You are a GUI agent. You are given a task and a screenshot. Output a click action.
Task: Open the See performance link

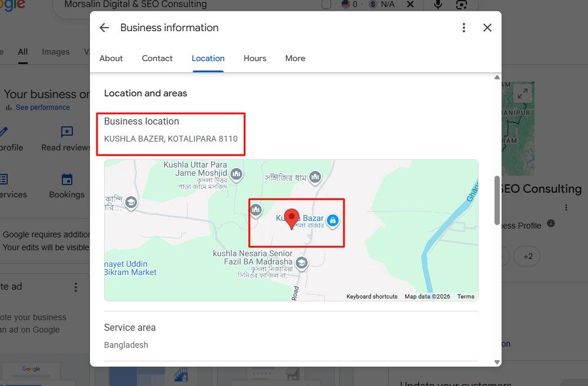point(43,107)
